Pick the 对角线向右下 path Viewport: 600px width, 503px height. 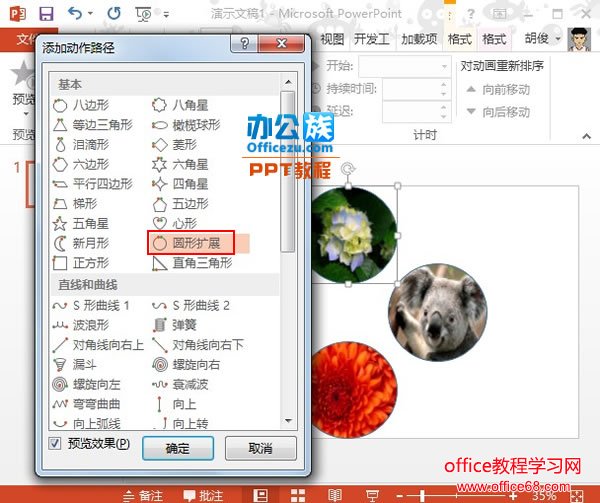(x=198, y=345)
